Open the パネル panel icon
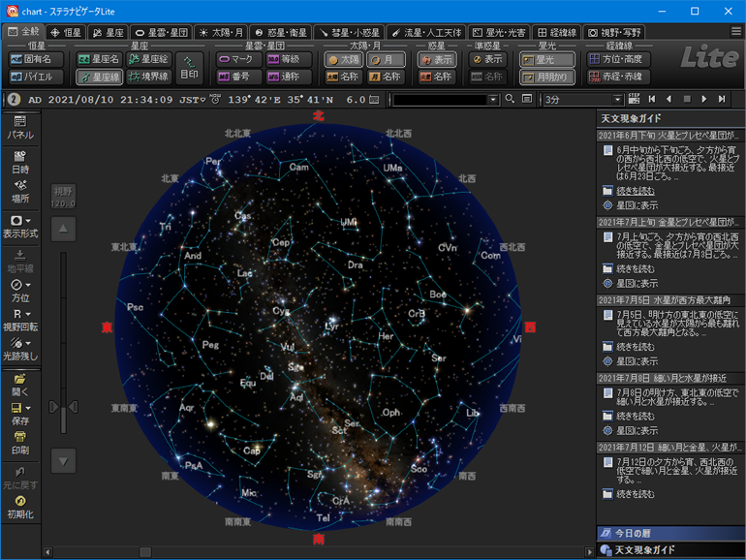The image size is (746, 560). tap(20, 127)
